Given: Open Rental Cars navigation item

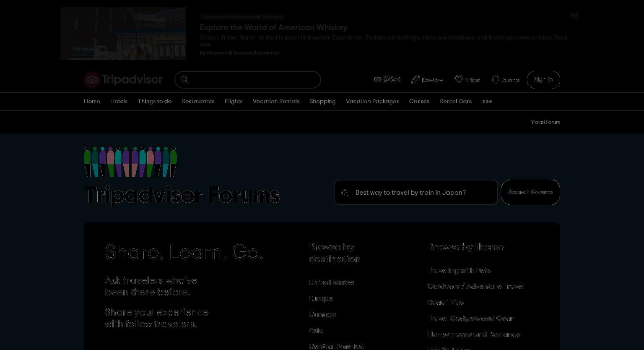Looking at the screenshot, I should [456, 102].
